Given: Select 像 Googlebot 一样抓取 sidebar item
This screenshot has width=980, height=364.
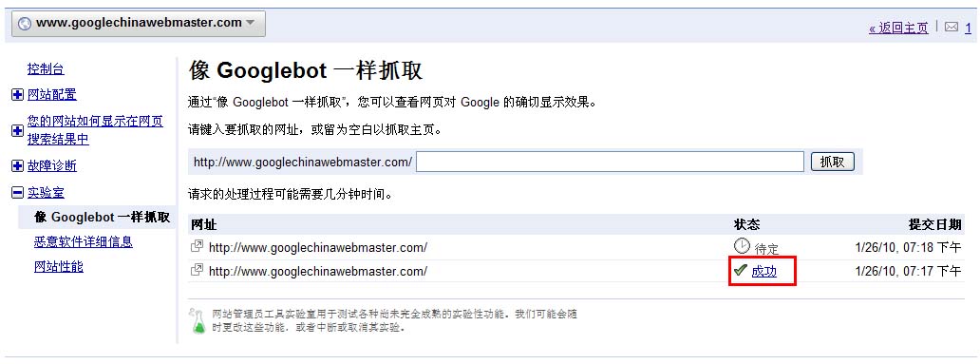Looking at the screenshot, I should pos(103,217).
